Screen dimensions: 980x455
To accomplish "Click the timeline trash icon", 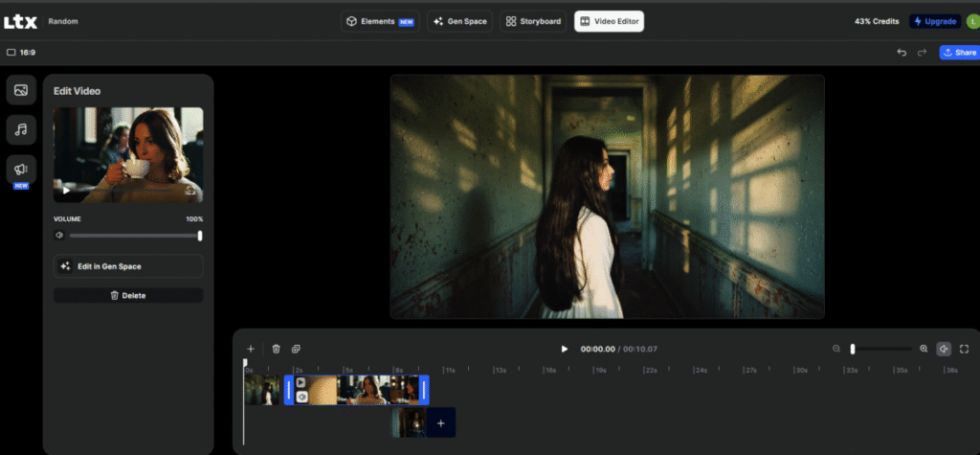I will 277,349.
